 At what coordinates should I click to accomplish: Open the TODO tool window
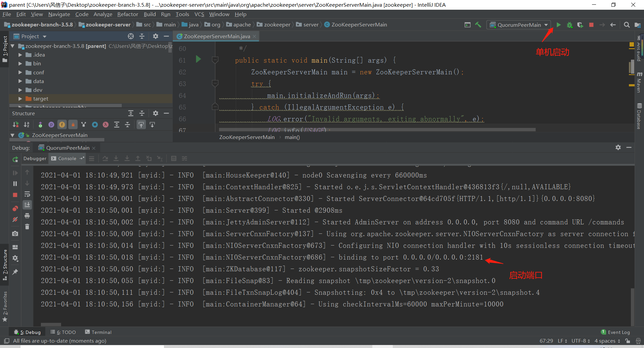coord(63,332)
